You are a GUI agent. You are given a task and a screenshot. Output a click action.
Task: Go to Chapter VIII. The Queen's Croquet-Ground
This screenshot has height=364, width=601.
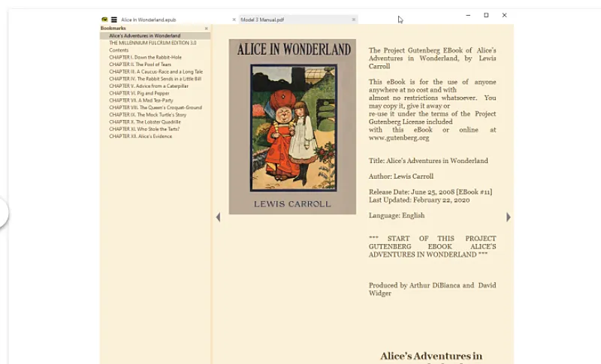(156, 107)
